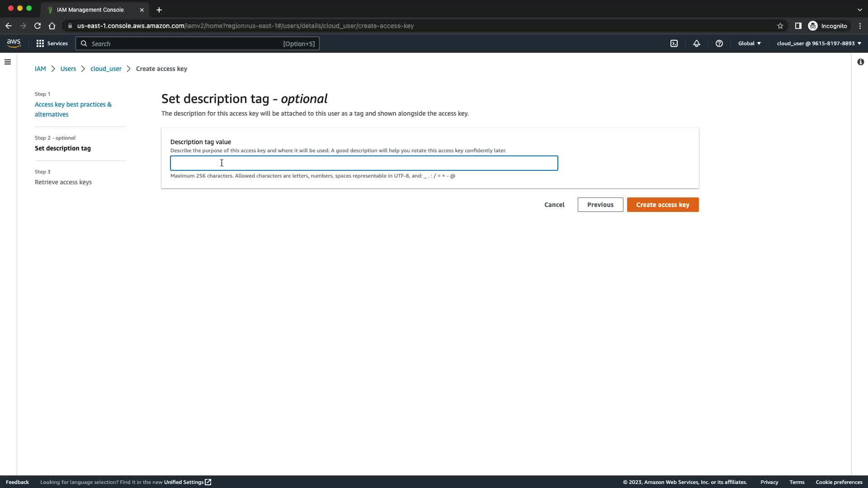Open the Services grid menu
The width and height of the screenshot is (868, 488).
(x=52, y=43)
